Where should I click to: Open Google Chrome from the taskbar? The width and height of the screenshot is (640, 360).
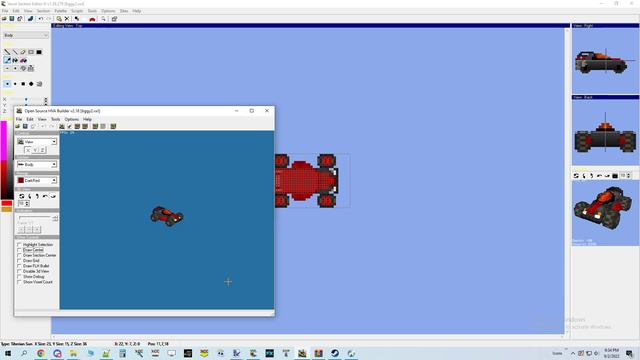41,353
